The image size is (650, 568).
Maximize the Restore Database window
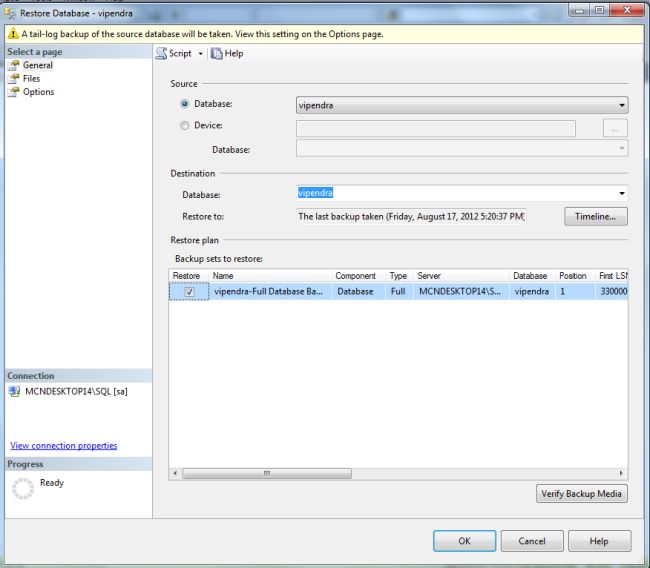click(x=599, y=10)
